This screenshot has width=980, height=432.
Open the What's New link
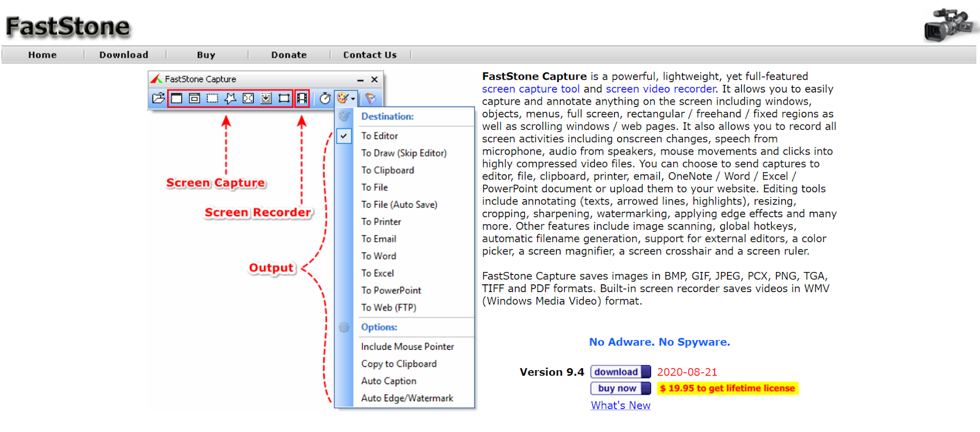point(620,406)
